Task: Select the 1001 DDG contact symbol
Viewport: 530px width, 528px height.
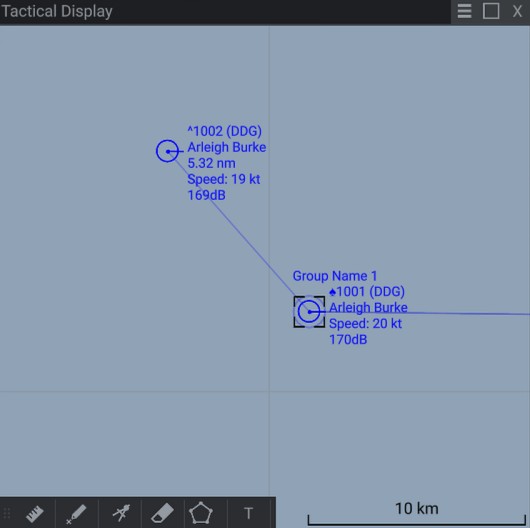Action: [x=309, y=312]
